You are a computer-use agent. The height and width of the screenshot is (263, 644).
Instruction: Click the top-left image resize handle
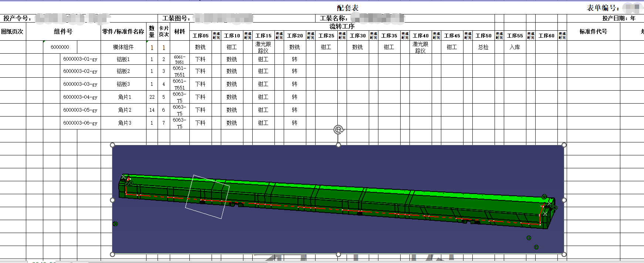coord(112,145)
